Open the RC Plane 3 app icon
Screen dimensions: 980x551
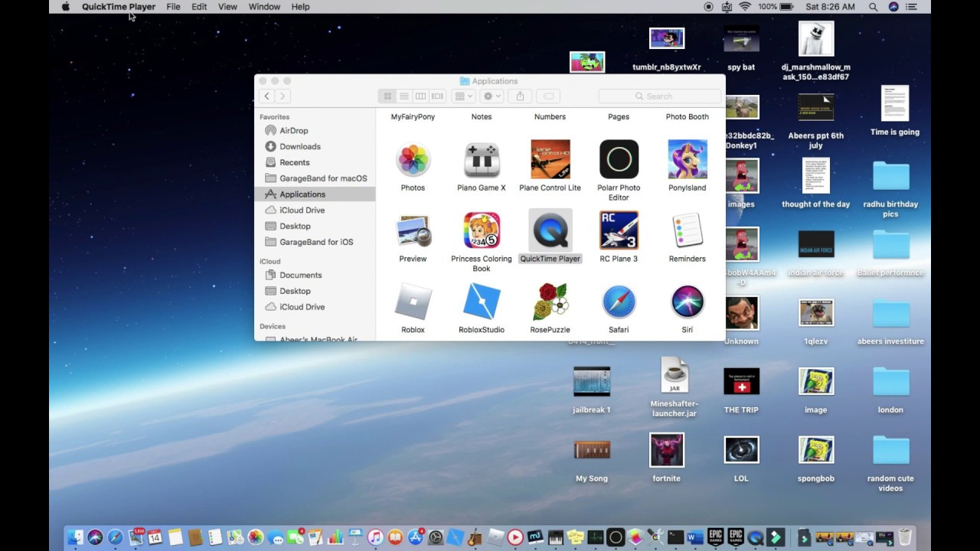619,230
